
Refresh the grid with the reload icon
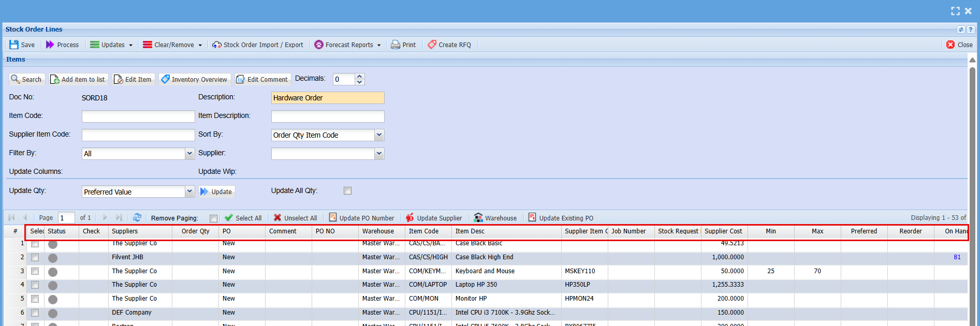tap(137, 218)
